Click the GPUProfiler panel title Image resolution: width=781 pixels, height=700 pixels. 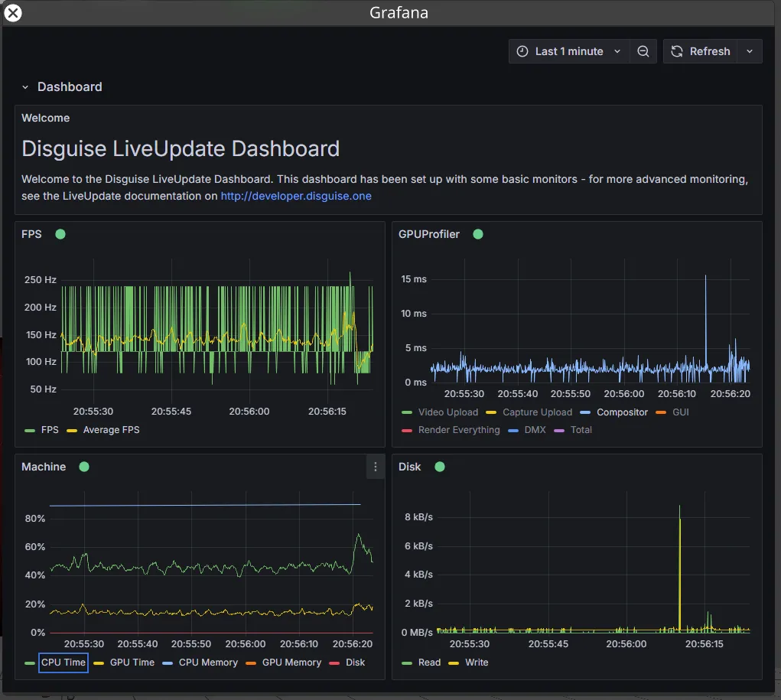[x=428, y=234]
